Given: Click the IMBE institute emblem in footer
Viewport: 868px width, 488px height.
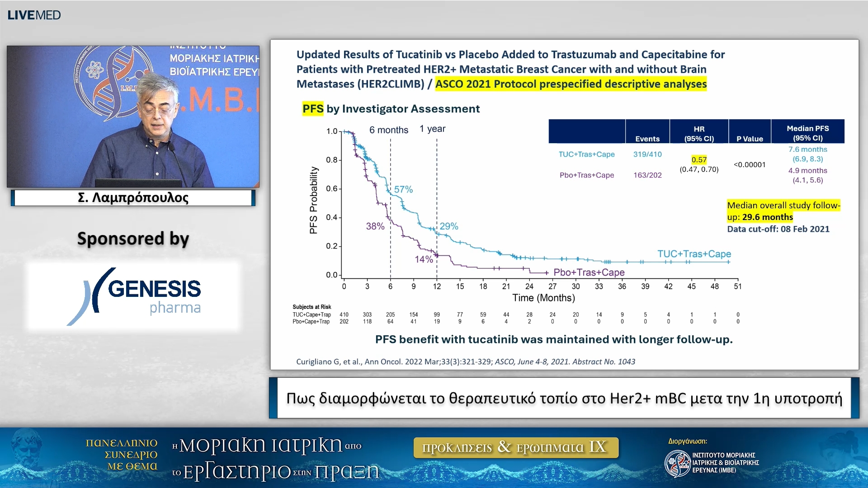Looking at the screenshot, I should (x=677, y=463).
